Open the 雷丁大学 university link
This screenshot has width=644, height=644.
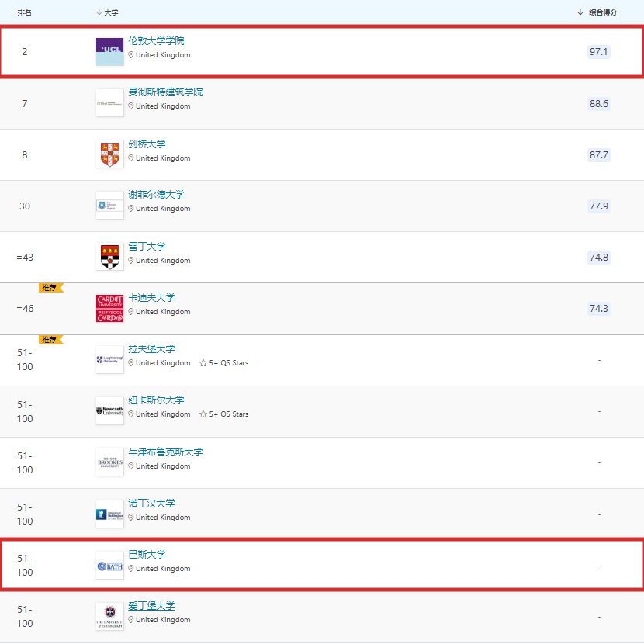point(147,247)
